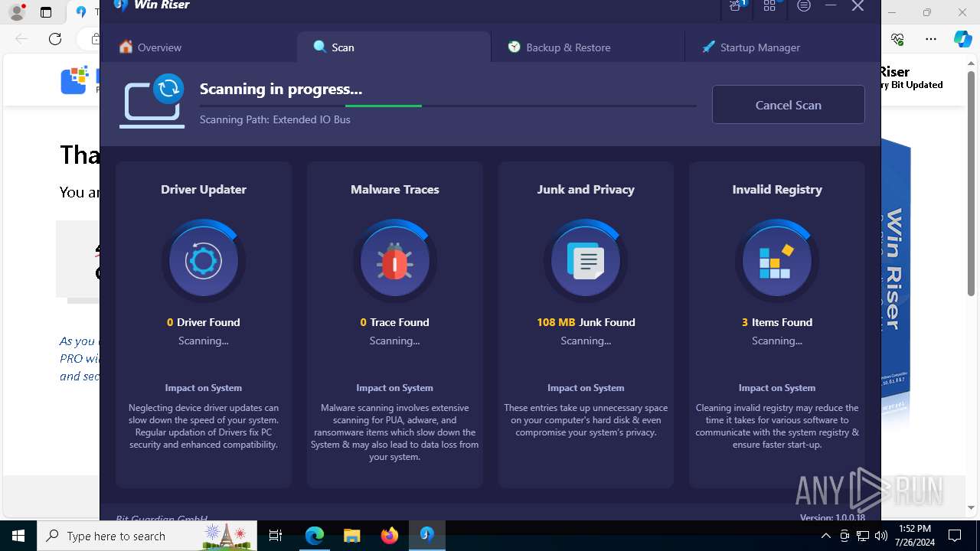The image size is (980, 551).
Task: Launch Firefox from taskbar
Action: point(389,536)
